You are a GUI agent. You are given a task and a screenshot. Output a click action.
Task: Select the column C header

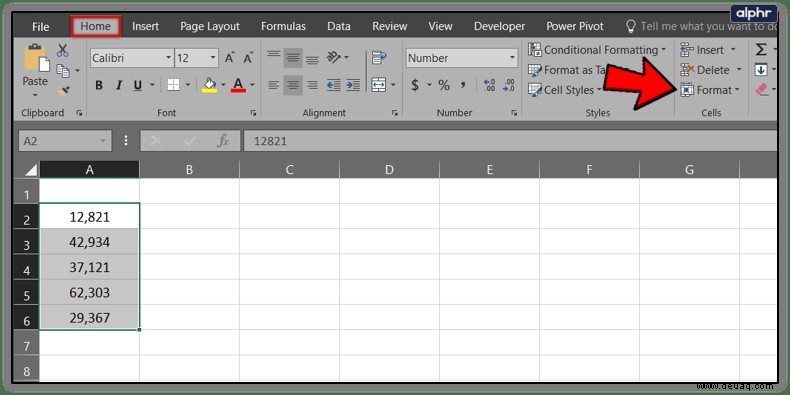289,170
